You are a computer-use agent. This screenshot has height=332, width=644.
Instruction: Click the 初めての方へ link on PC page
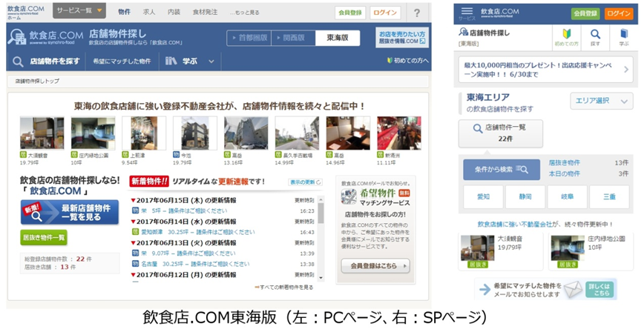click(408, 61)
